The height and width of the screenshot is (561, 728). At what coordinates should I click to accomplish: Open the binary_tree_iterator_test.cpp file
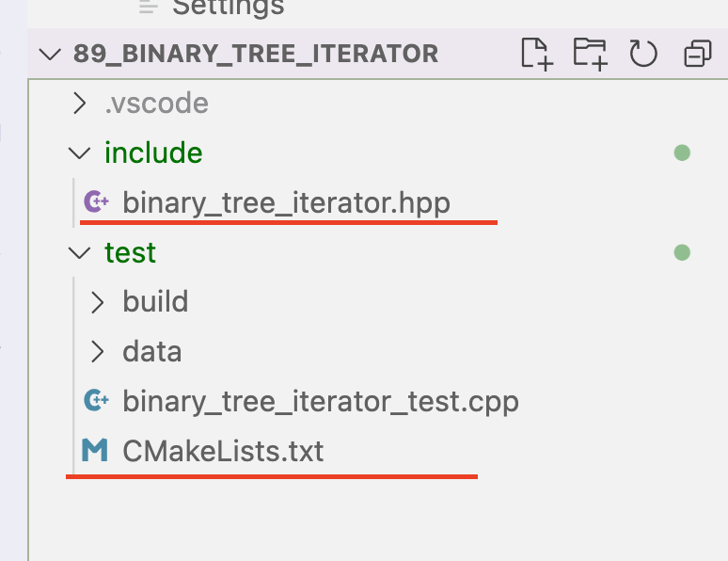321,402
